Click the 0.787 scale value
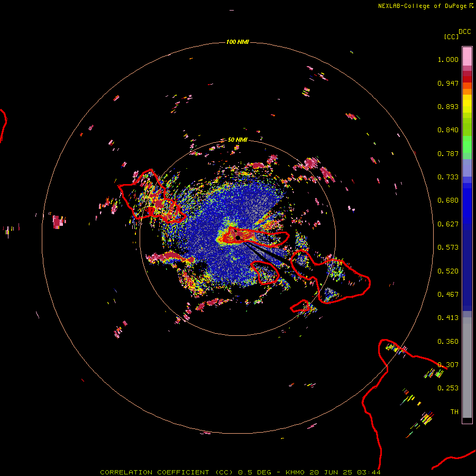This screenshot has width=476, height=476. [448, 153]
